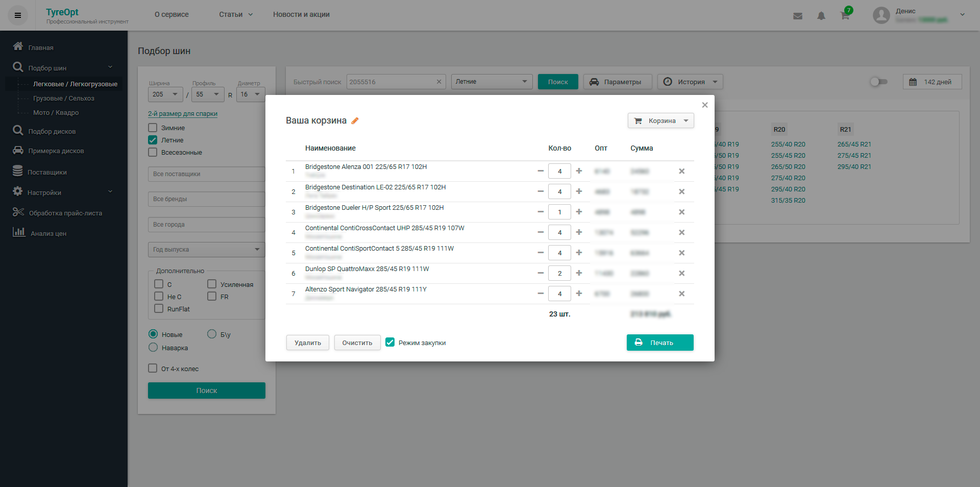Expand the user account menu chevron
Viewport: 980px width, 487px height.
962,15
